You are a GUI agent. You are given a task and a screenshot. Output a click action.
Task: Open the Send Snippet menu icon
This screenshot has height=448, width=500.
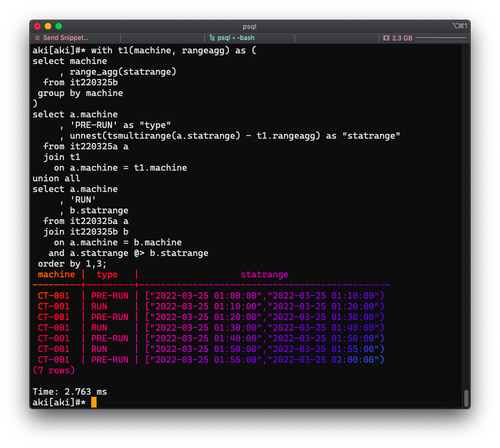click(37, 38)
